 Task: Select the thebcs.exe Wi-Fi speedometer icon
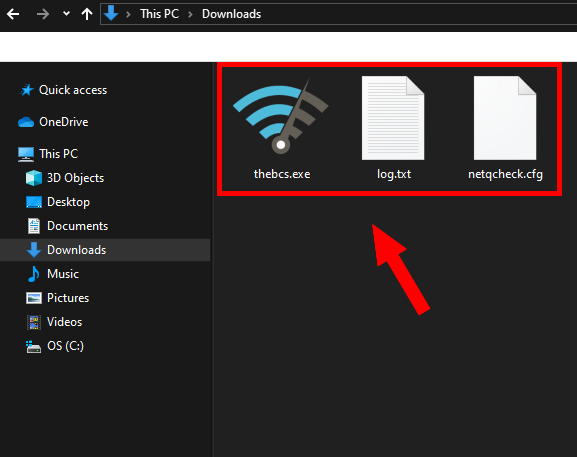point(280,117)
